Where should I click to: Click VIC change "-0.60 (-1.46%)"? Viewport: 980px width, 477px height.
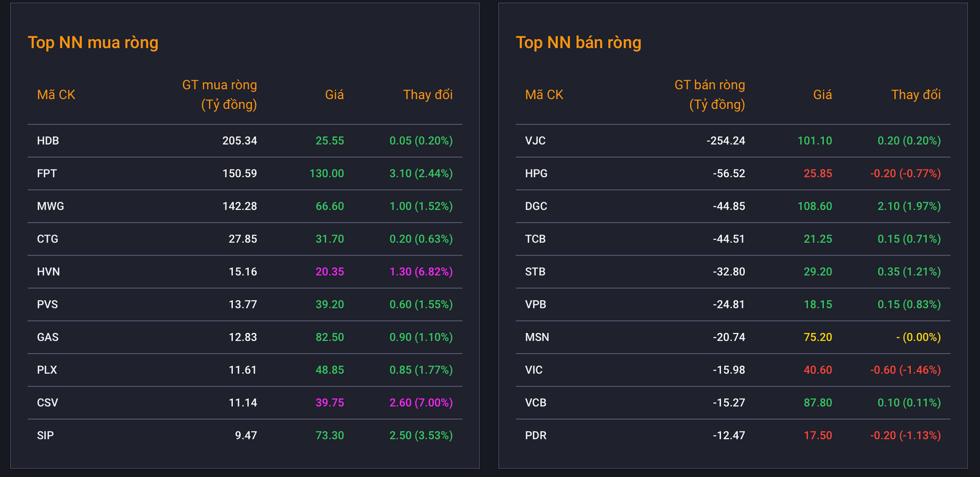905,369
